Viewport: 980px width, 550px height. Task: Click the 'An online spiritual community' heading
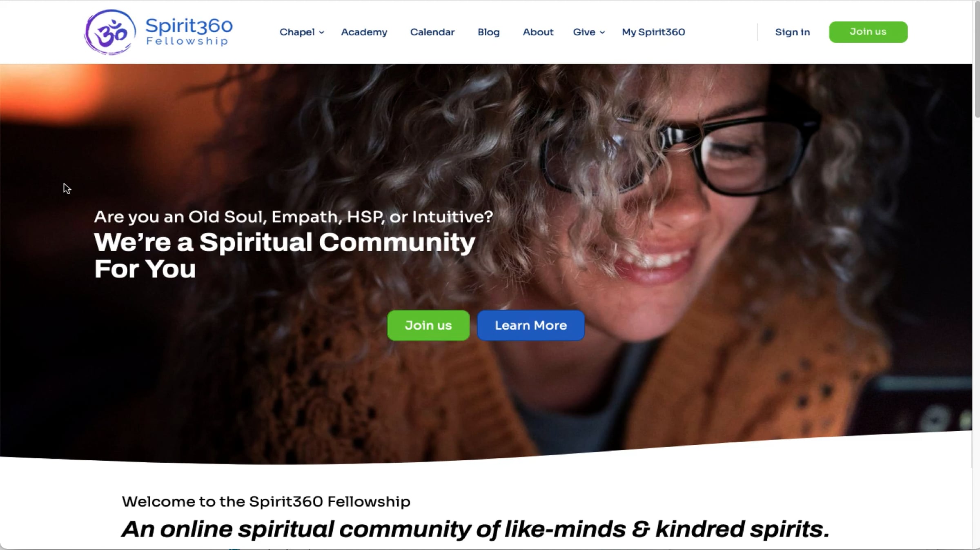coord(475,529)
